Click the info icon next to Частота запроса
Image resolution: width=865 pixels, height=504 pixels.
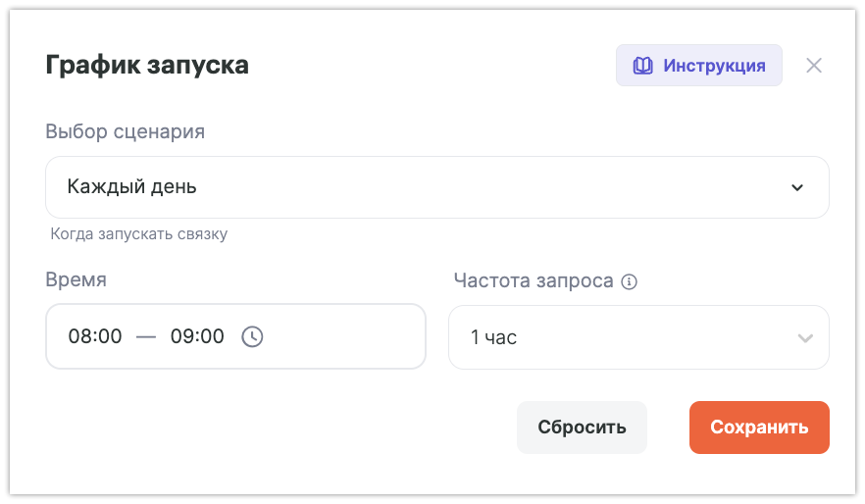[x=630, y=281]
